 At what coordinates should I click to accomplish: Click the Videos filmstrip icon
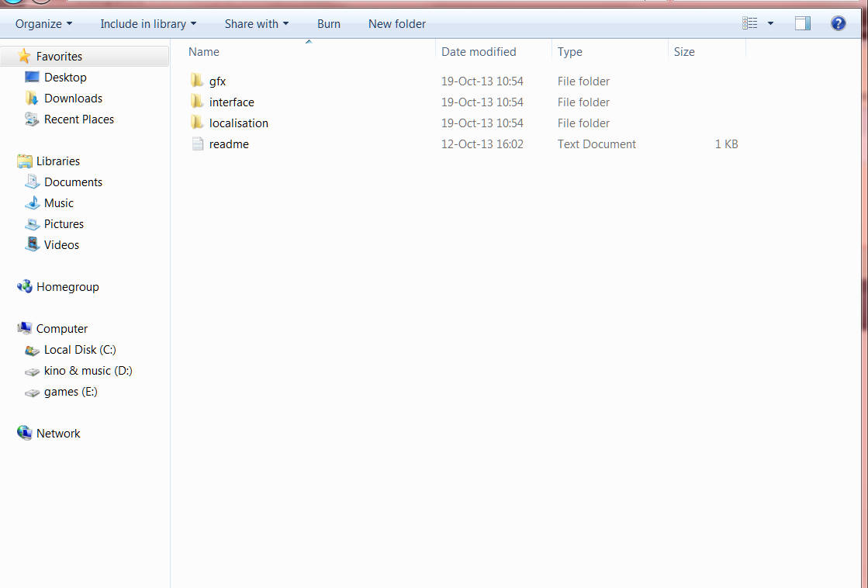(x=32, y=244)
